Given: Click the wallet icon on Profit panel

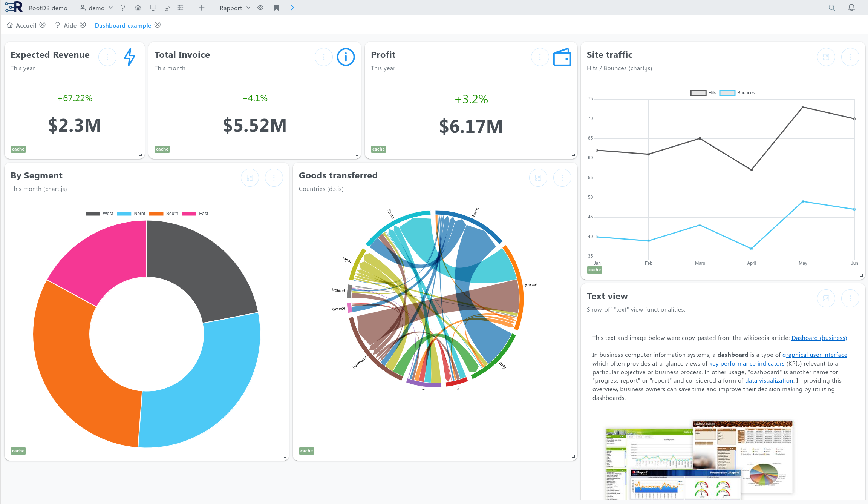Looking at the screenshot, I should [562, 57].
